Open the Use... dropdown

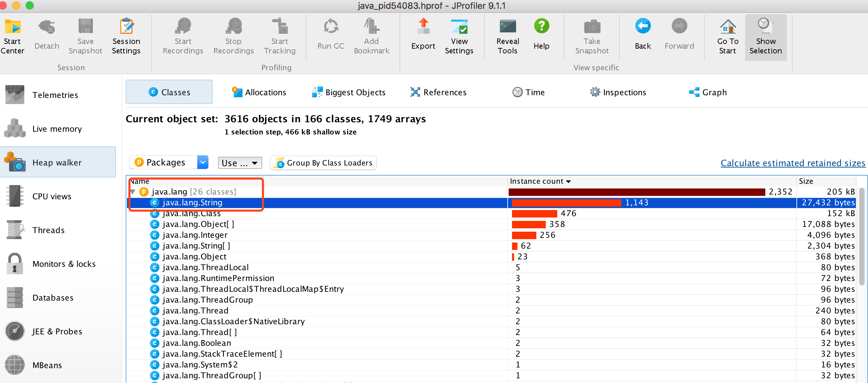(x=240, y=163)
